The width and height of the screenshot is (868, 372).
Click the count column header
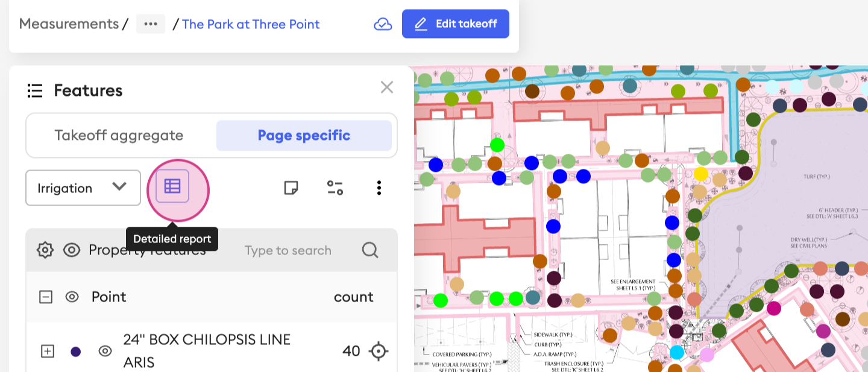354,297
